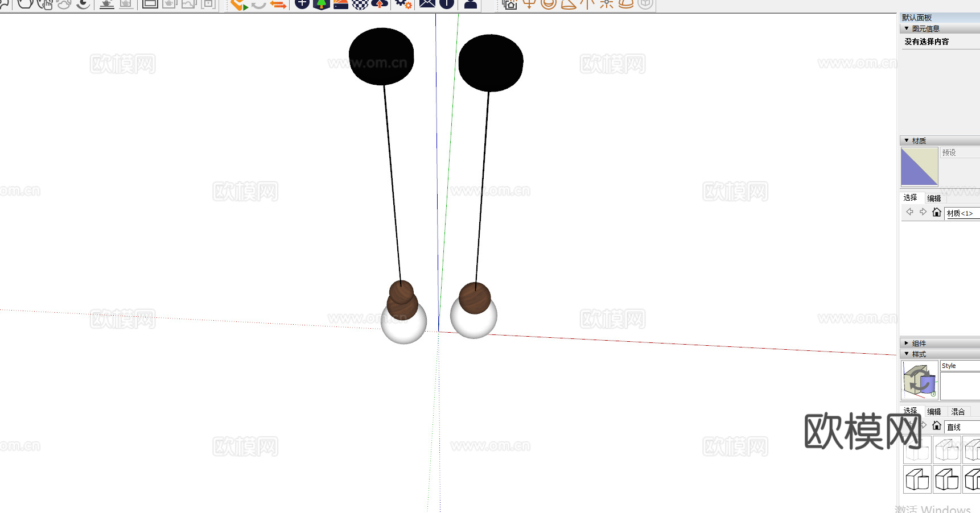Viewport: 980px width, 513px height.
Task: Click the interactive render teapot-with-hand icon
Action: [x=44, y=3]
